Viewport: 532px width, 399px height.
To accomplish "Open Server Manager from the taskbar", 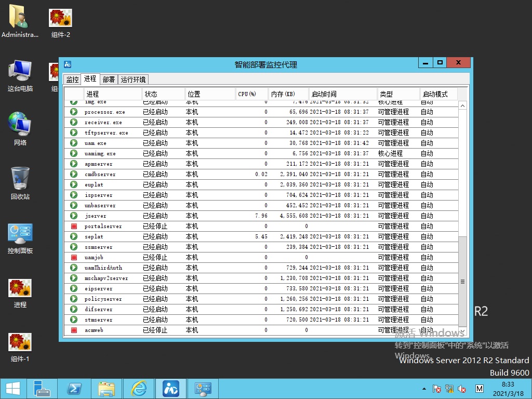I will 42,389.
